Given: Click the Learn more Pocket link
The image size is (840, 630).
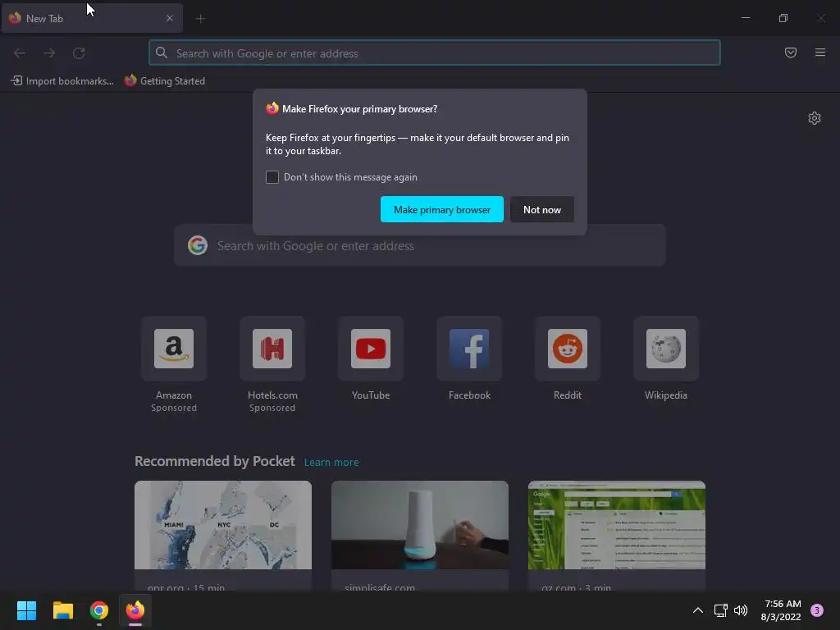Looking at the screenshot, I should point(331,463).
